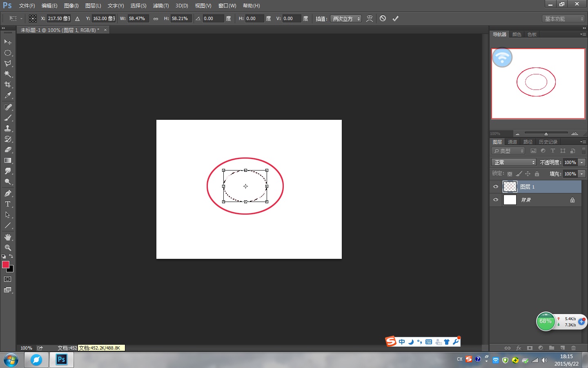Select the Move tool
Image resolution: width=588 pixels, height=368 pixels.
[8, 42]
